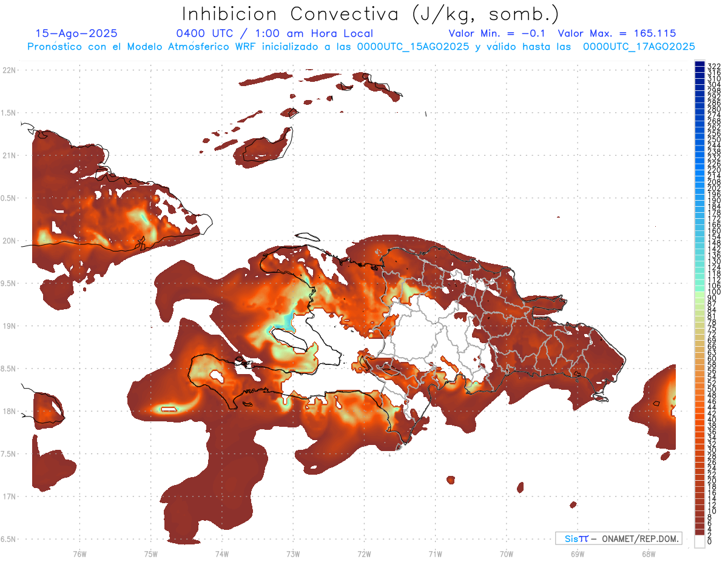Click the '17N' latitude label
The width and height of the screenshot is (728, 562).
[x=9, y=497]
